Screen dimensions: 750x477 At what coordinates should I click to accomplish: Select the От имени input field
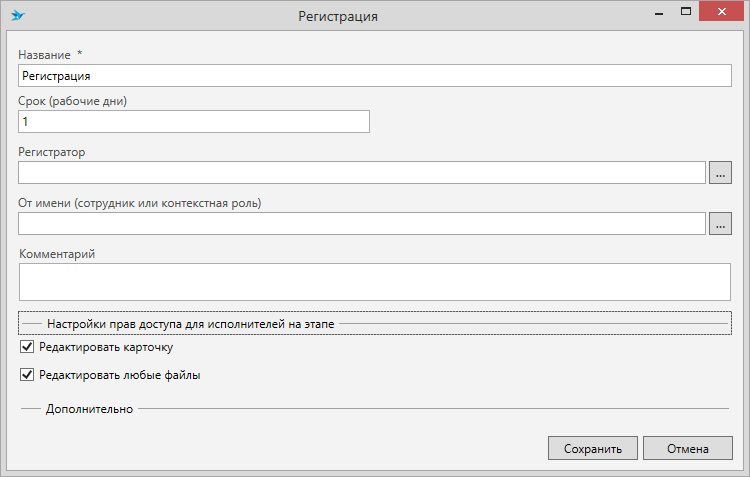click(362, 223)
